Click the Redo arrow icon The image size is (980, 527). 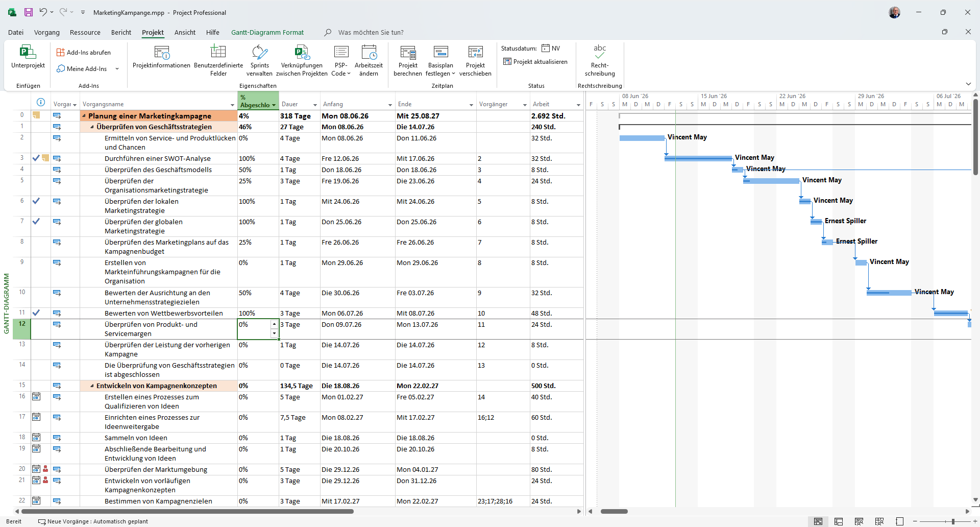[x=63, y=12]
